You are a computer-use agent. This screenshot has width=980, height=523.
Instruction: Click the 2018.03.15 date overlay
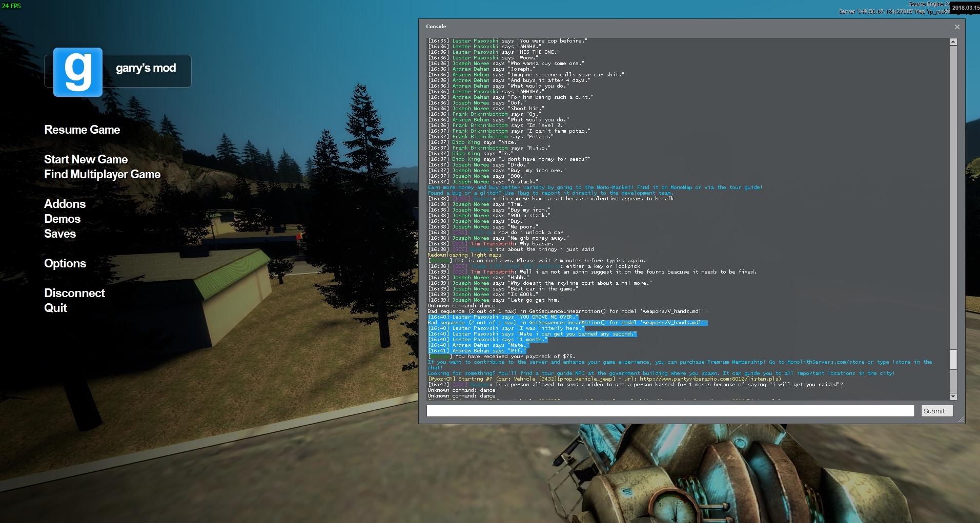click(x=965, y=8)
